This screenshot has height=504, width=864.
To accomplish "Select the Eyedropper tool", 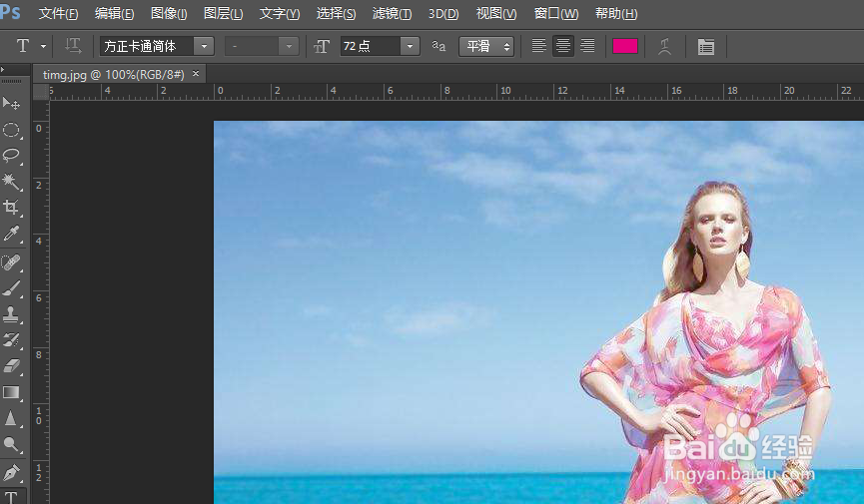I will [11, 234].
